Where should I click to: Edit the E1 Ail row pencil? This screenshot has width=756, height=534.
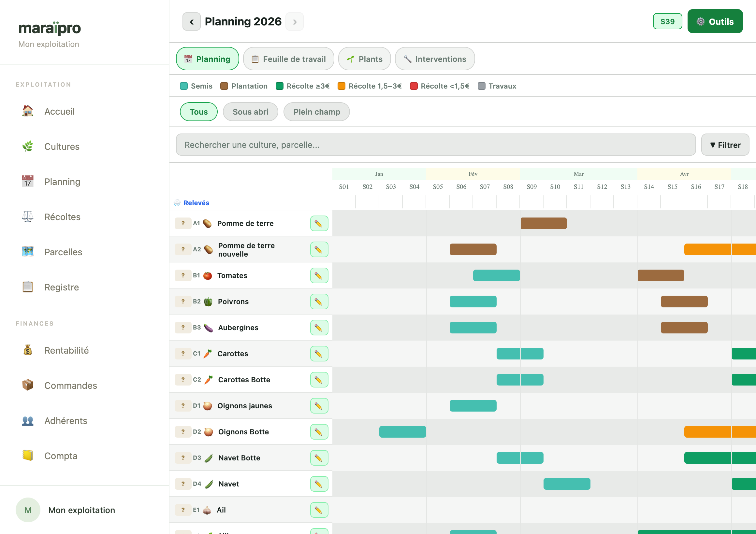coord(319,510)
